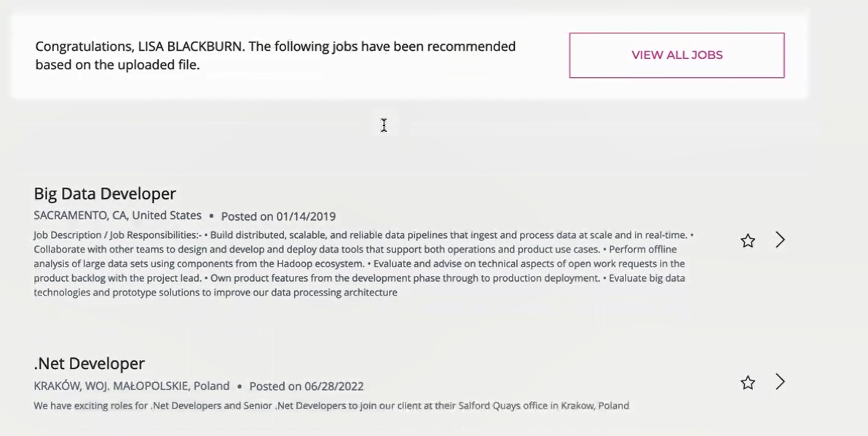
Task: Open the .Net Developer job title
Action: pos(89,363)
